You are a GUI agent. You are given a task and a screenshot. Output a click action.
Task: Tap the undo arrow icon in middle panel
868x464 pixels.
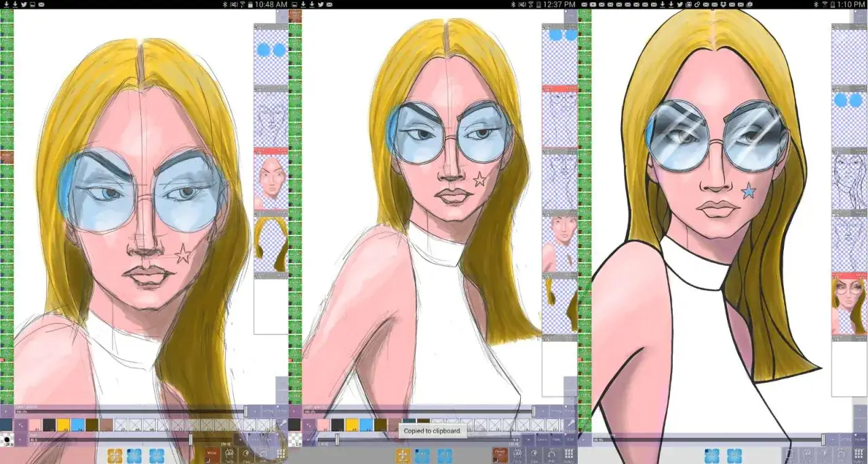(551, 455)
